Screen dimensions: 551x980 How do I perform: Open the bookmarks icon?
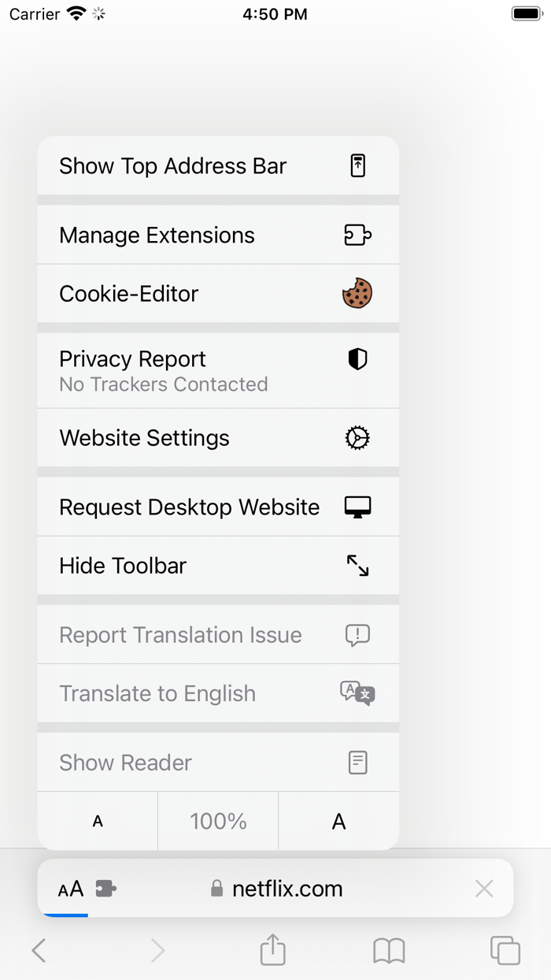pos(389,950)
